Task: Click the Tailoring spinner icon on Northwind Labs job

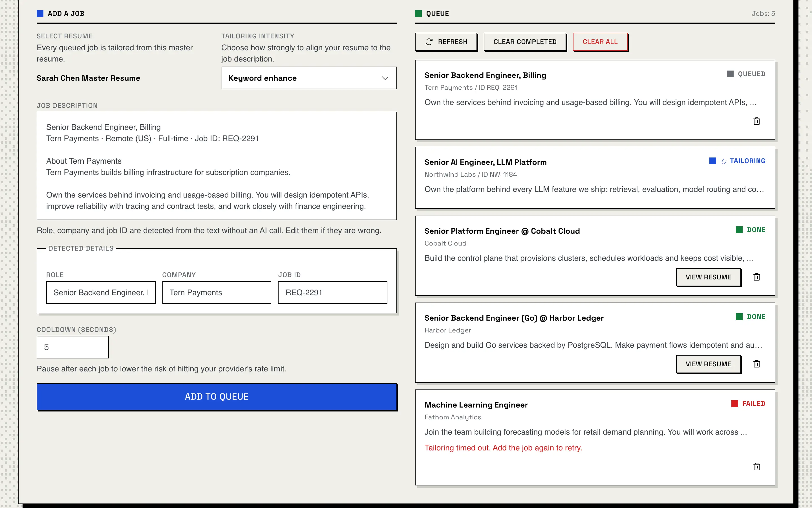Action: (x=724, y=161)
